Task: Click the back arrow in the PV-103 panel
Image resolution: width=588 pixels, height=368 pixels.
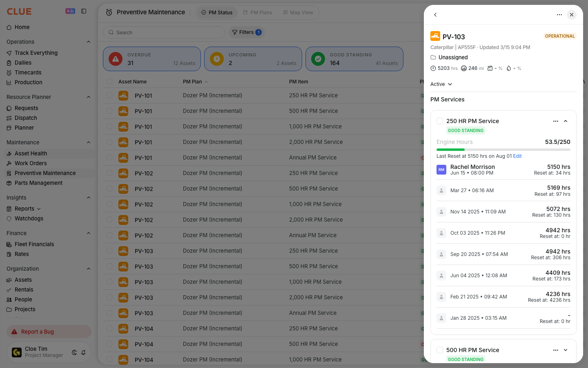Action: pos(435,15)
